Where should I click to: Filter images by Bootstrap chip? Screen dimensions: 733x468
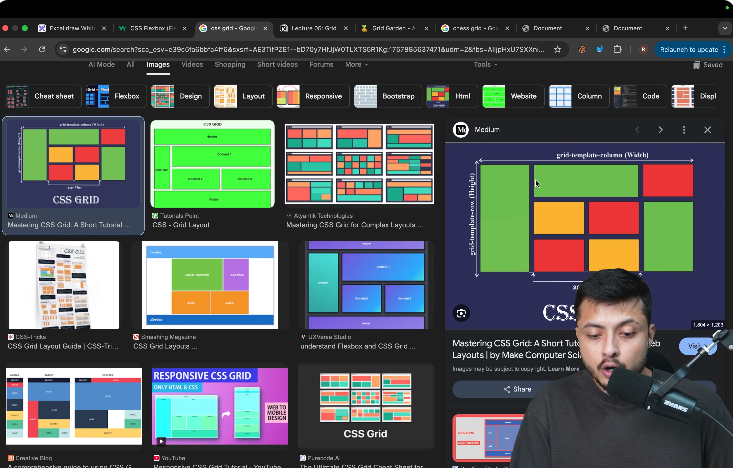[x=387, y=96]
